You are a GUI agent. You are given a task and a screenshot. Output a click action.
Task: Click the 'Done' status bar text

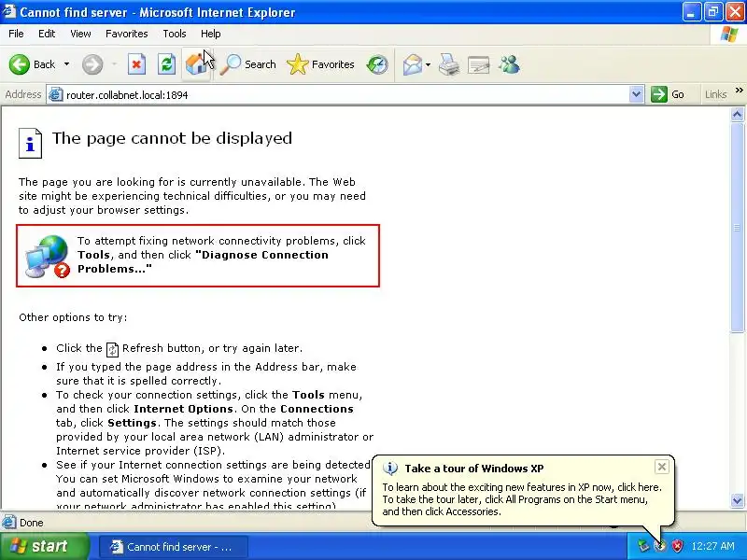pos(32,523)
